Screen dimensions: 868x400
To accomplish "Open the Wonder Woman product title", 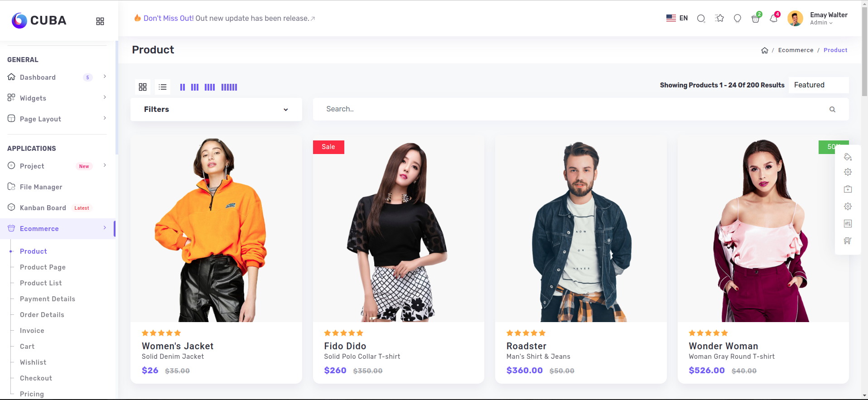I will coord(723,346).
